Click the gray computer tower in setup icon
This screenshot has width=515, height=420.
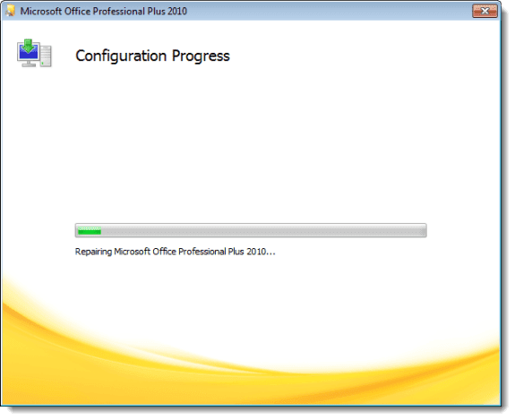(x=46, y=56)
